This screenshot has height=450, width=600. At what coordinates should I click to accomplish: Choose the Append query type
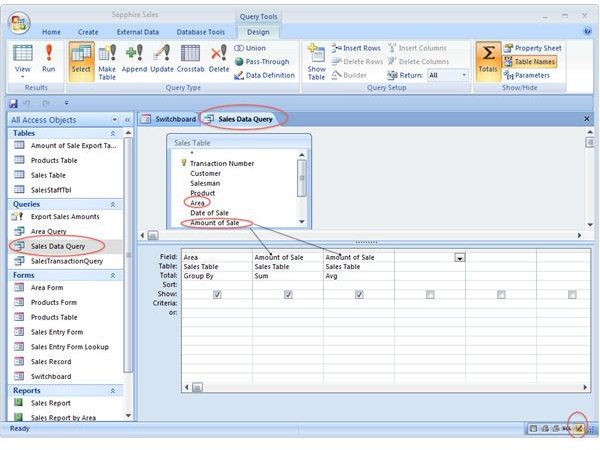coord(134,58)
